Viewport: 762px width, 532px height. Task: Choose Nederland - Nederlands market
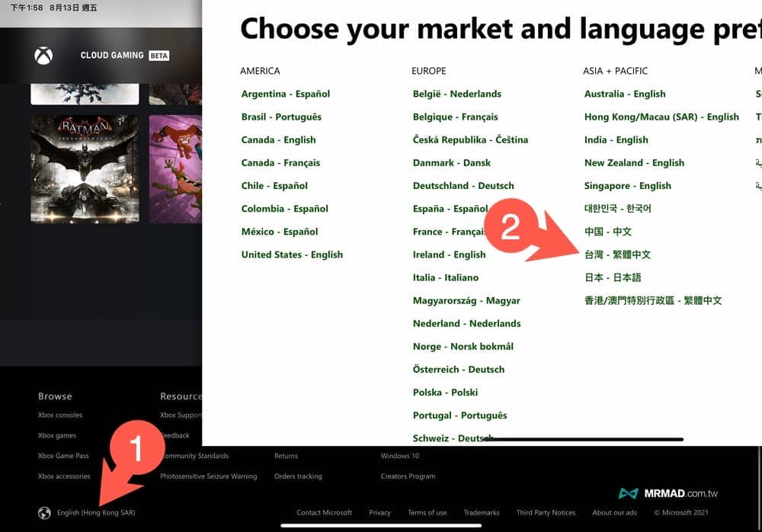pos(466,323)
